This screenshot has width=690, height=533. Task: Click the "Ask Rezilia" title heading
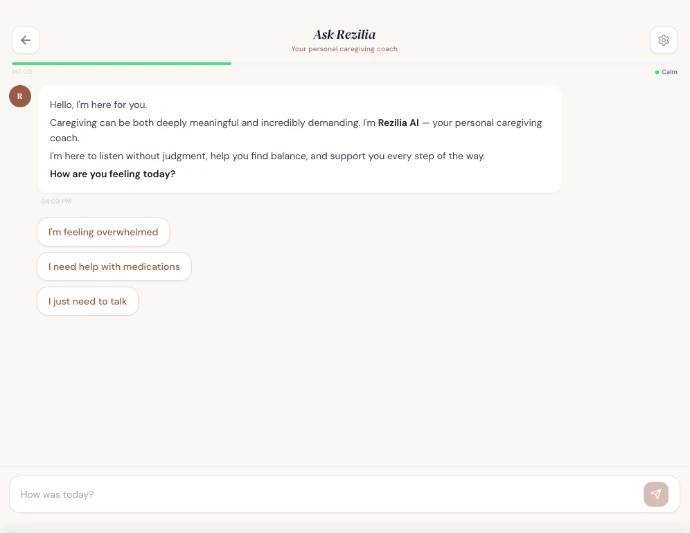[344, 35]
